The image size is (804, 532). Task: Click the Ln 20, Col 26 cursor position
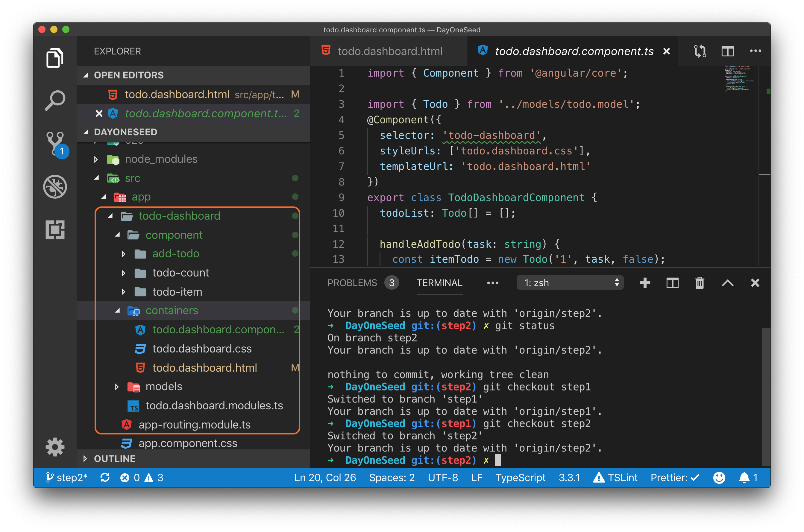[x=325, y=478]
